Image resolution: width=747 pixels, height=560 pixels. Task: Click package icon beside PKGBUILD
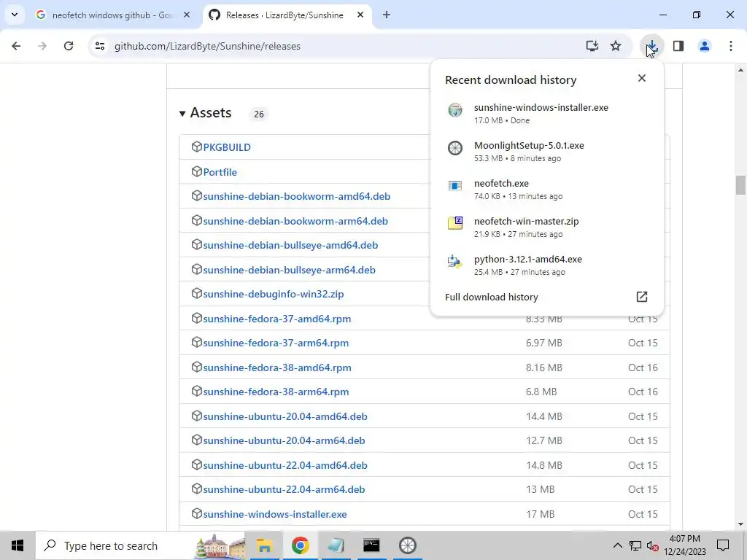(x=197, y=147)
